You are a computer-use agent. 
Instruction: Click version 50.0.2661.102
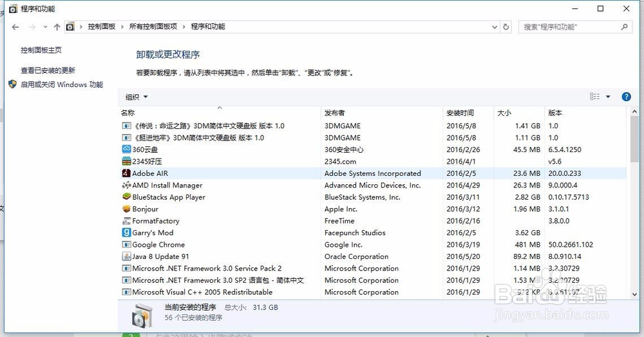571,244
